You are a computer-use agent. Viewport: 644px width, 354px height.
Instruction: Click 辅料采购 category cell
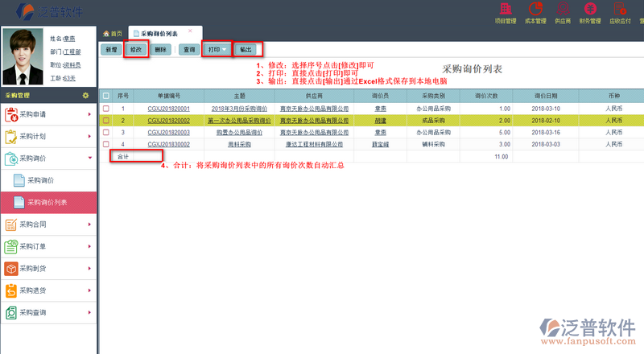tap(433, 145)
